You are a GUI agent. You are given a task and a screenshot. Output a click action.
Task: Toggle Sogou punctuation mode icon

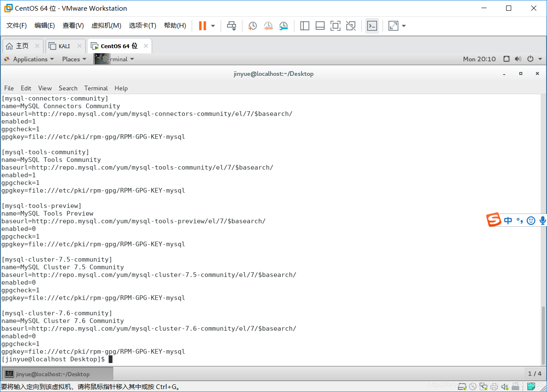coord(519,220)
